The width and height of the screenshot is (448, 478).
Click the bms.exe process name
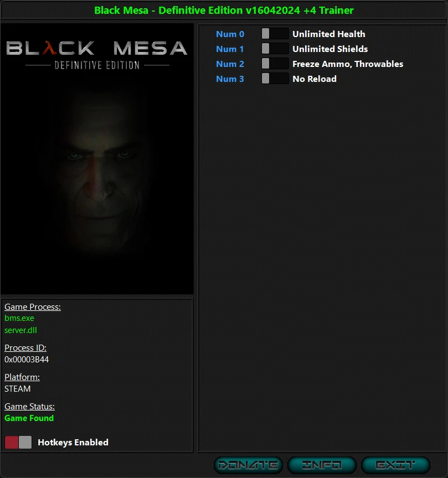pos(19,318)
